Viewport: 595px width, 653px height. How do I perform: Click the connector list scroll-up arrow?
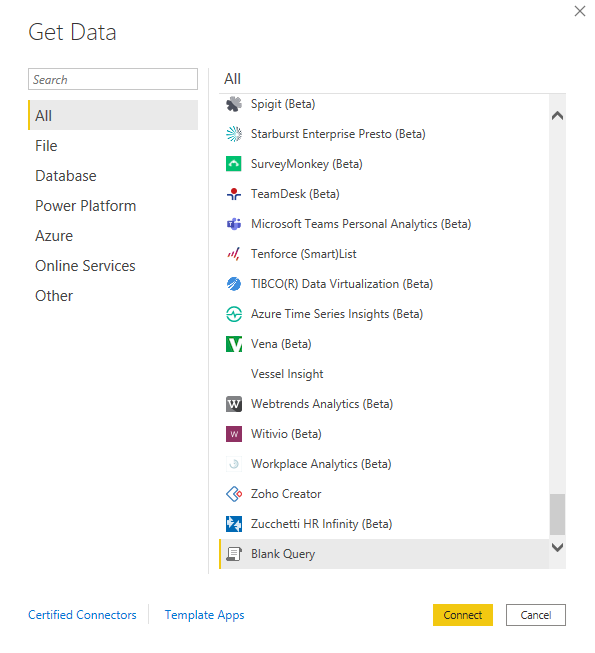tap(557, 116)
